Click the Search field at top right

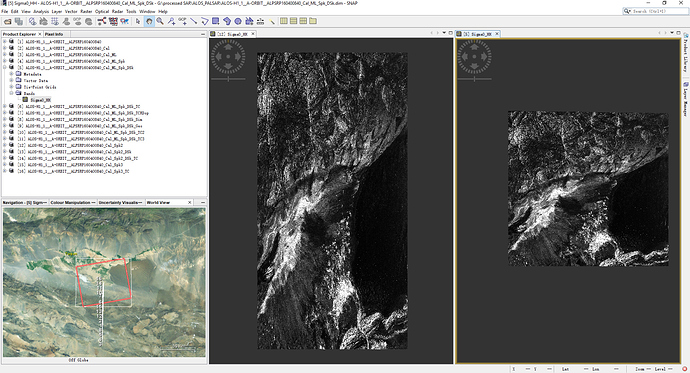tap(655, 11)
